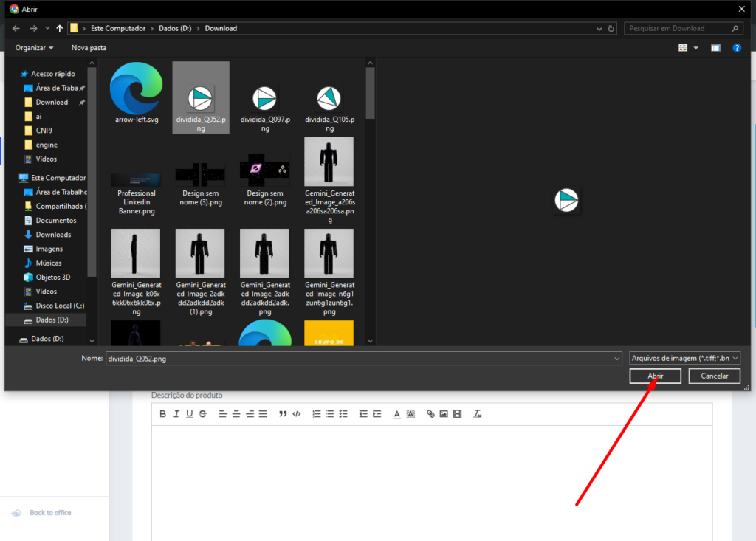Change the text color in editor
This screenshot has width=756, height=541.
[x=397, y=414]
